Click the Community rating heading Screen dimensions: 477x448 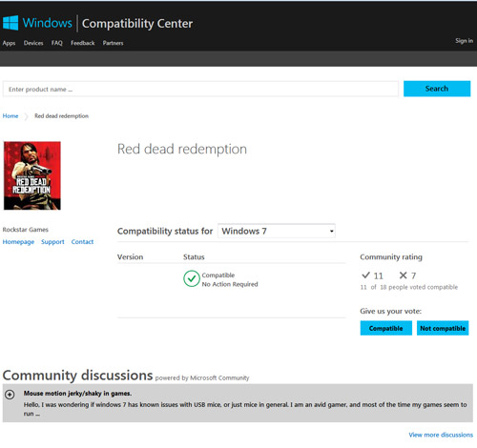point(391,257)
